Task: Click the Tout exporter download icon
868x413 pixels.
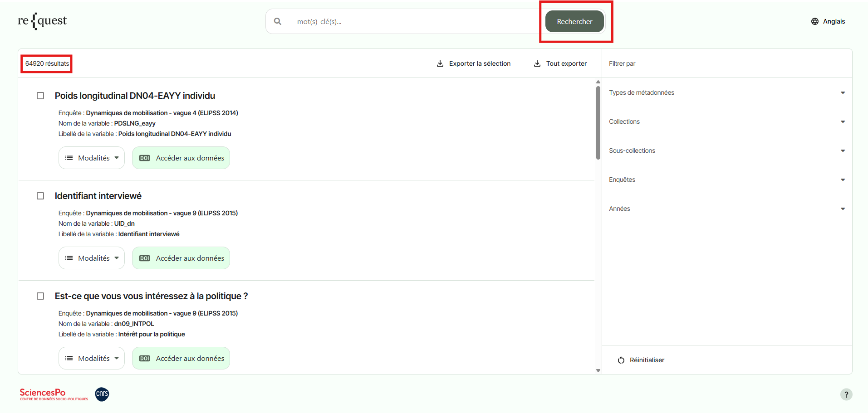Action: (x=537, y=63)
